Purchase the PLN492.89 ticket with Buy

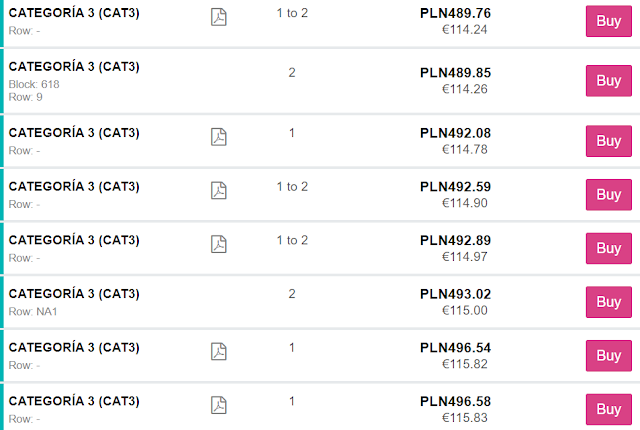(608, 248)
